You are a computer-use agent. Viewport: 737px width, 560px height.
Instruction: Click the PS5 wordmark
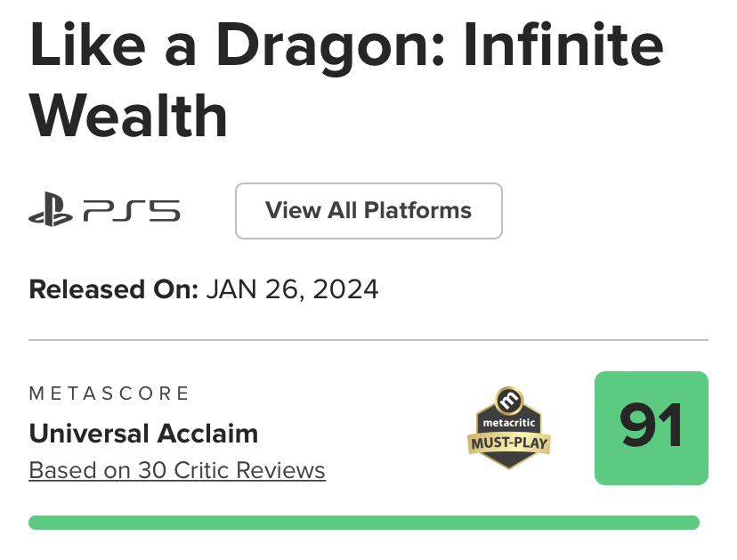132,212
